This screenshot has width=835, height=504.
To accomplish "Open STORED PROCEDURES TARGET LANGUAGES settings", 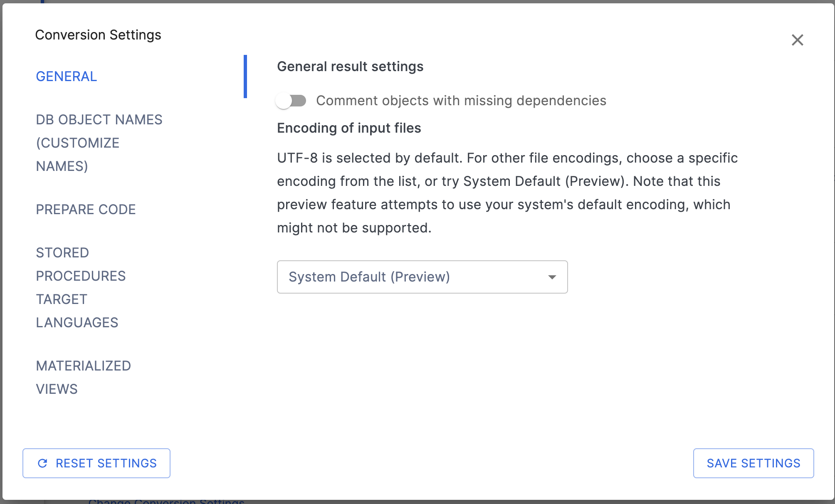I will click(x=81, y=287).
